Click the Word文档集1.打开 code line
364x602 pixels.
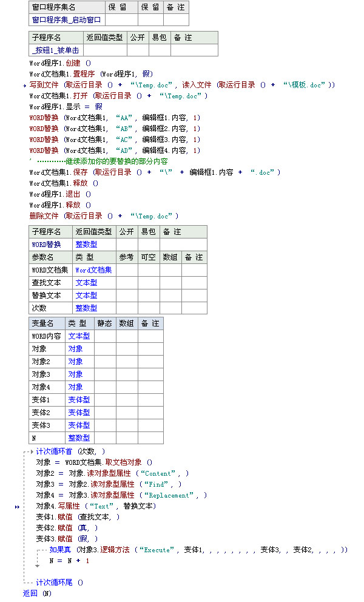pyautogui.click(x=118, y=96)
